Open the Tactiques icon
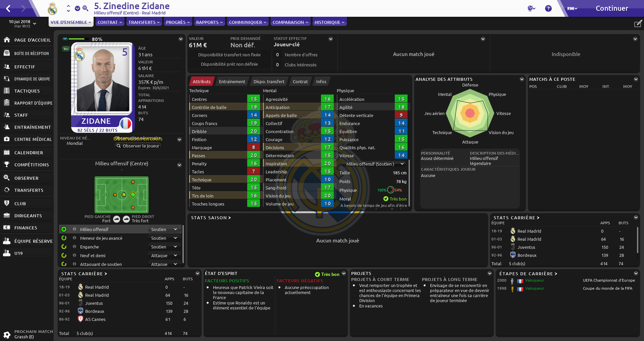The height and width of the screenshot is (341, 644). click(x=7, y=91)
